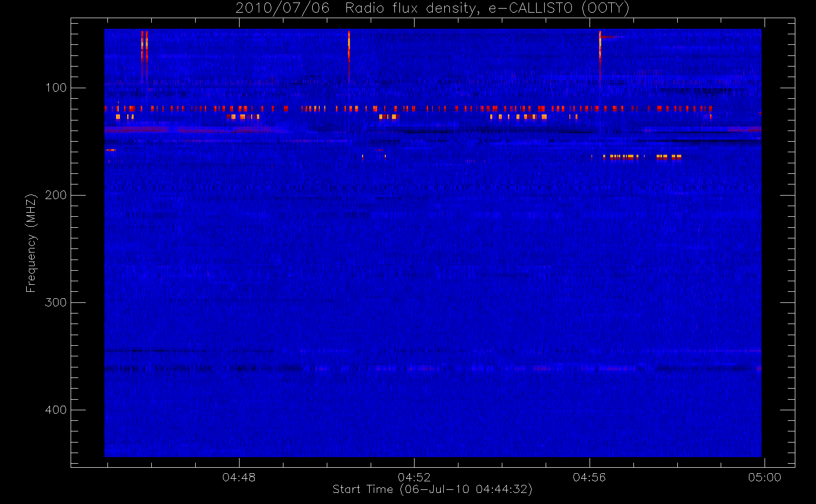Click the 04:56 time tick label
Image resolution: width=816 pixels, height=504 pixels.
590,477
